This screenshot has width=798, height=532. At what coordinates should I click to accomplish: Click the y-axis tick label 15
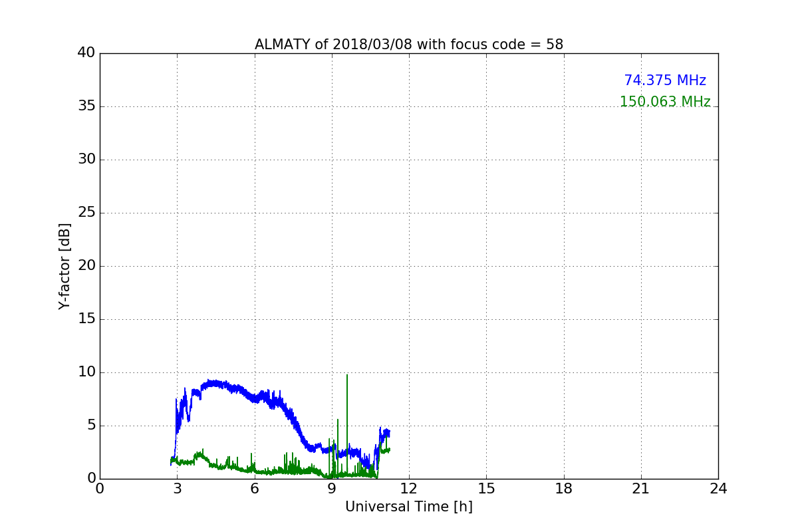[x=86, y=319]
